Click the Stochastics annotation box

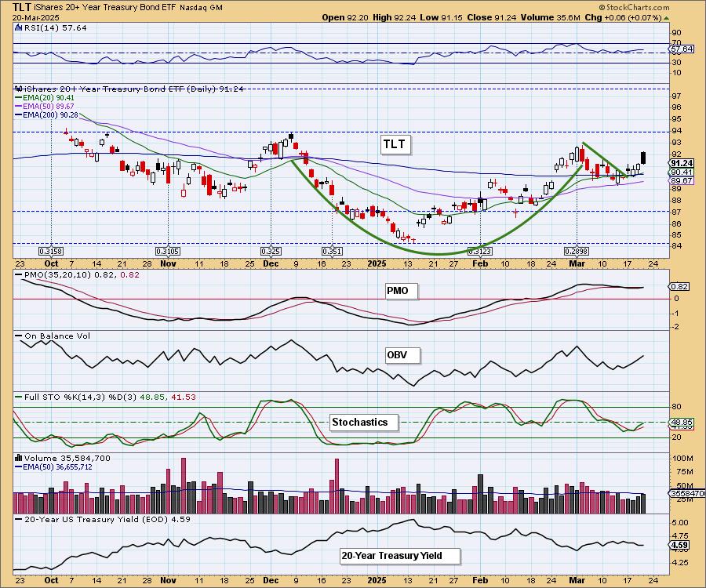[364, 423]
